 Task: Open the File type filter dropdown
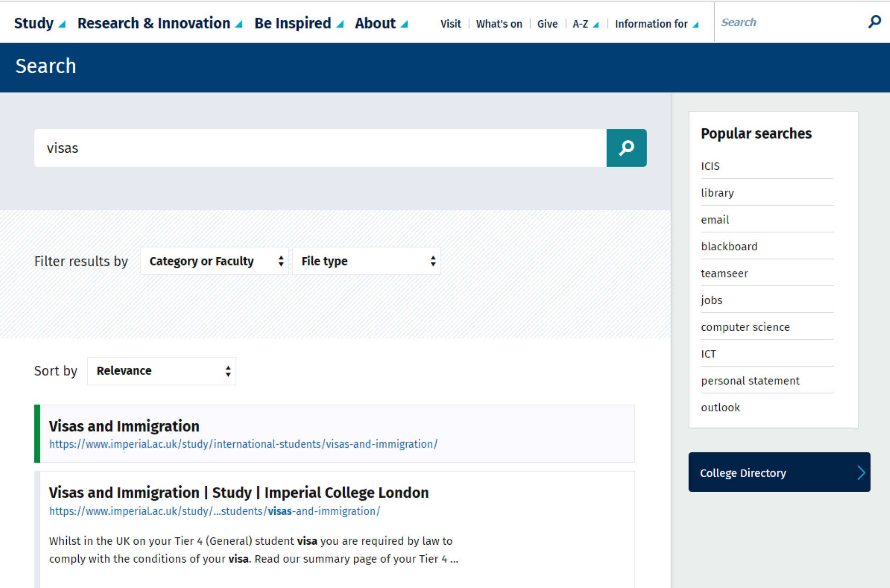point(366,261)
